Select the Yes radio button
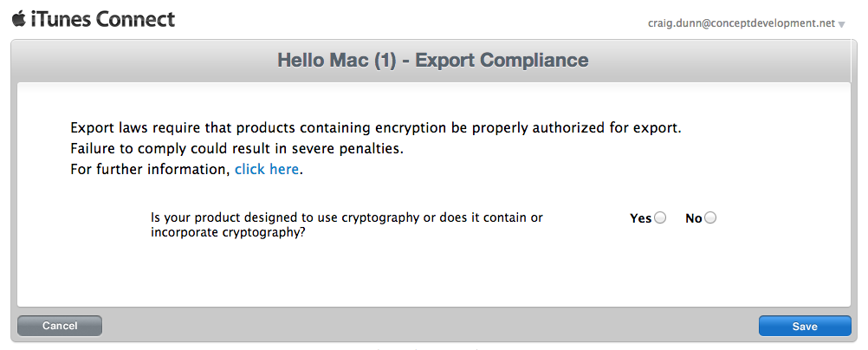The image size is (868, 350). point(660,218)
